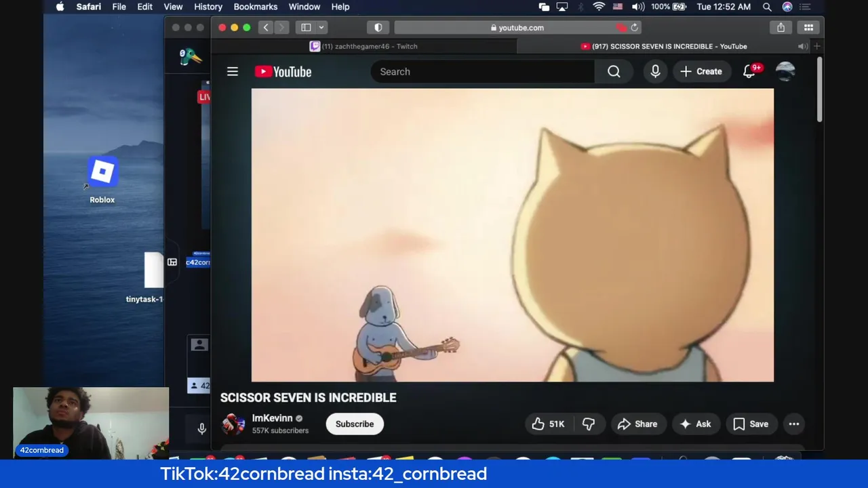Click the Safari privacy shield icon
The height and width of the screenshot is (488, 868).
click(378, 28)
